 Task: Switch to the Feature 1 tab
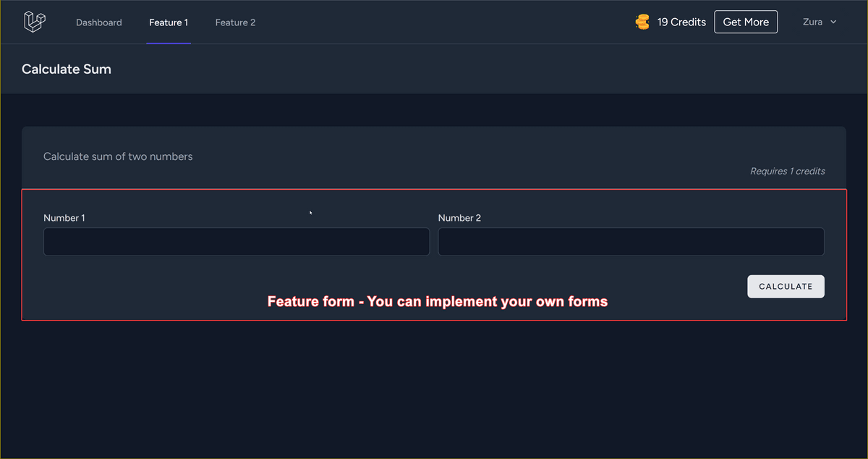click(169, 22)
